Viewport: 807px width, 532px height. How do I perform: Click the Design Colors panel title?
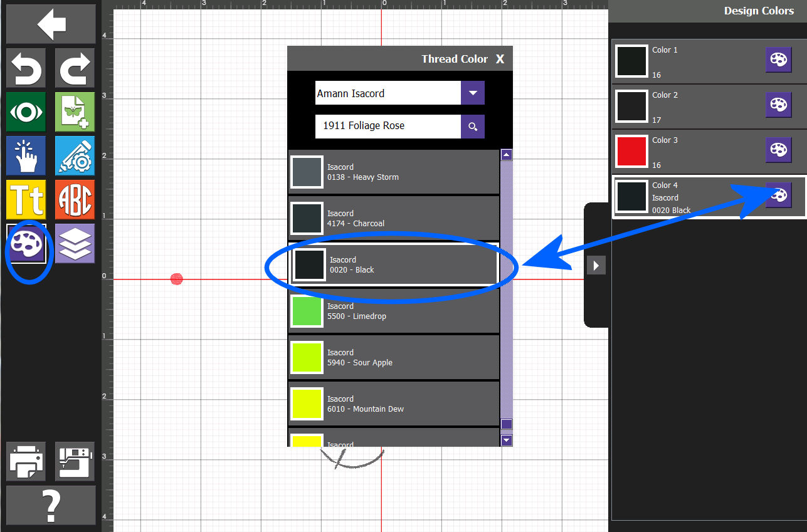759,11
